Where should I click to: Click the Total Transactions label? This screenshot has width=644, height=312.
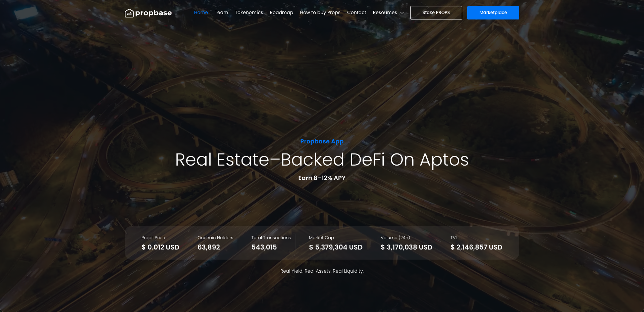[271, 237]
